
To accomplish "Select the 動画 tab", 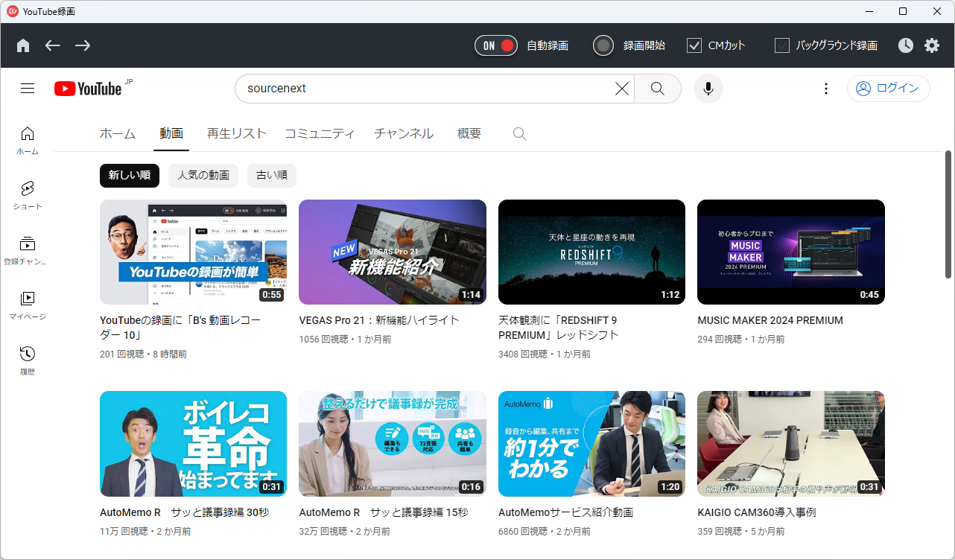I will (171, 134).
